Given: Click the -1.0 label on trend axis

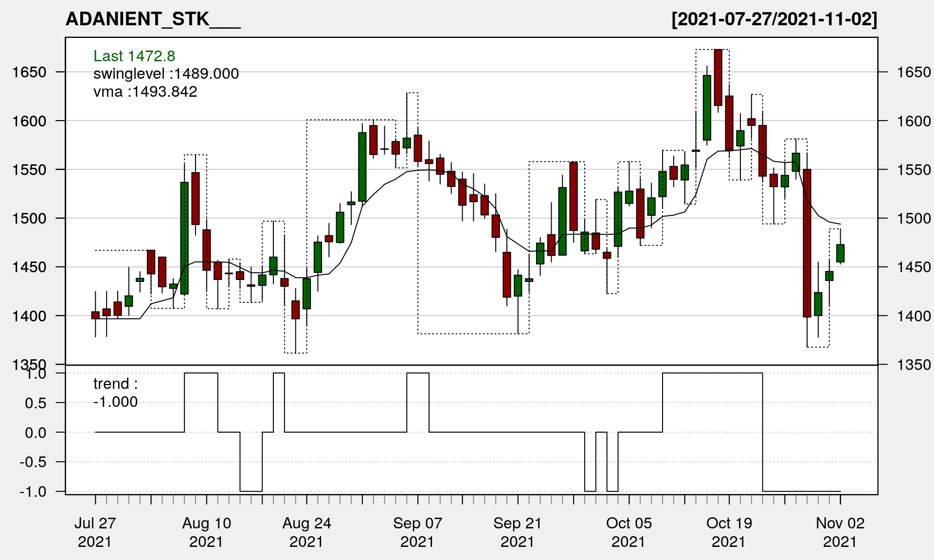Looking at the screenshot, I should (x=33, y=491).
